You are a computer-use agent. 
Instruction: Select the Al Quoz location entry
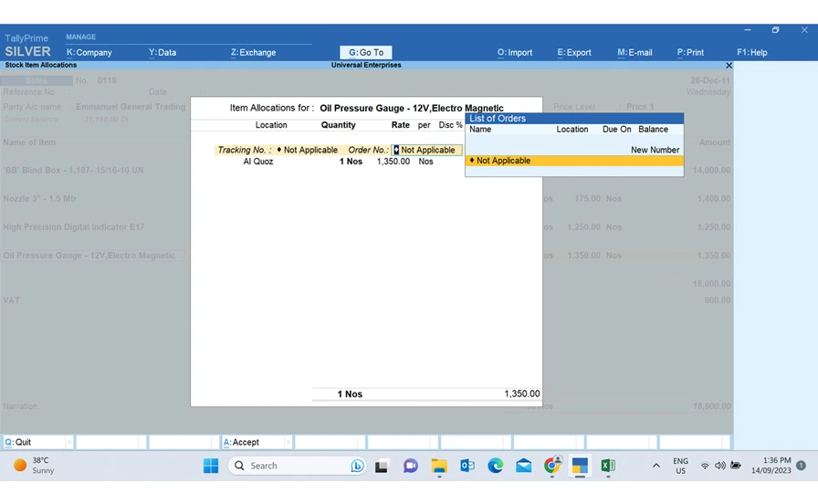click(257, 162)
